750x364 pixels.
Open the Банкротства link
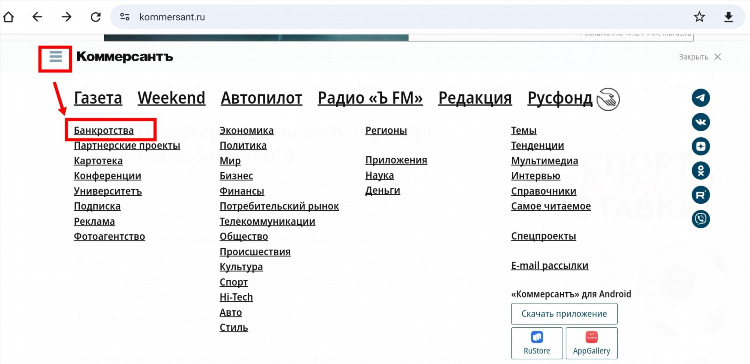(x=104, y=131)
